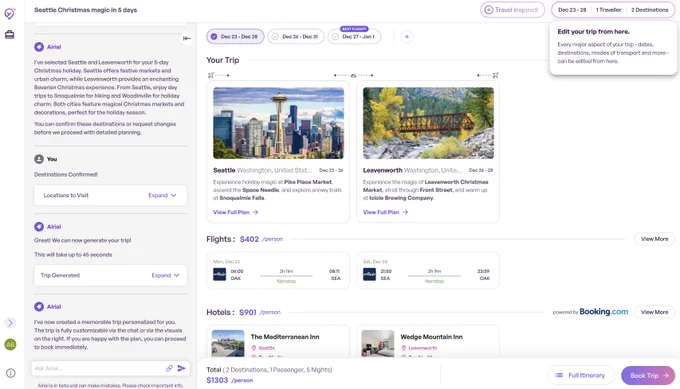Click the Destinations Confirmed! message

[x=66, y=175]
